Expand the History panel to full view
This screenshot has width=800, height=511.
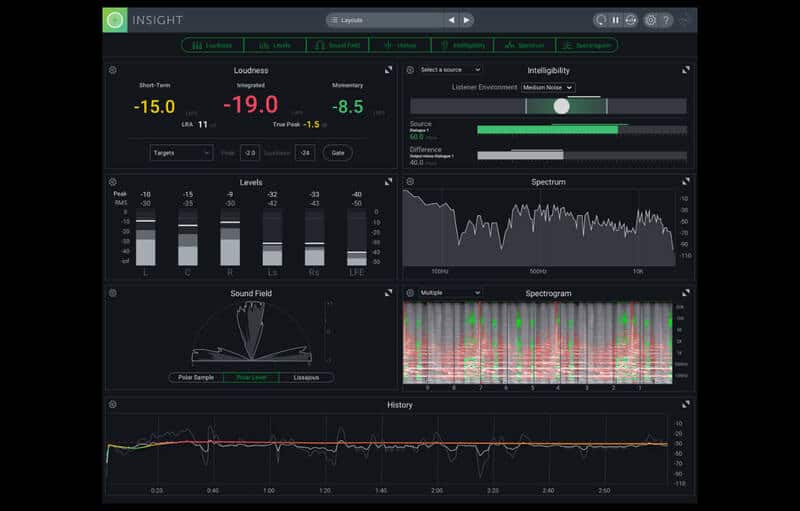pos(686,404)
